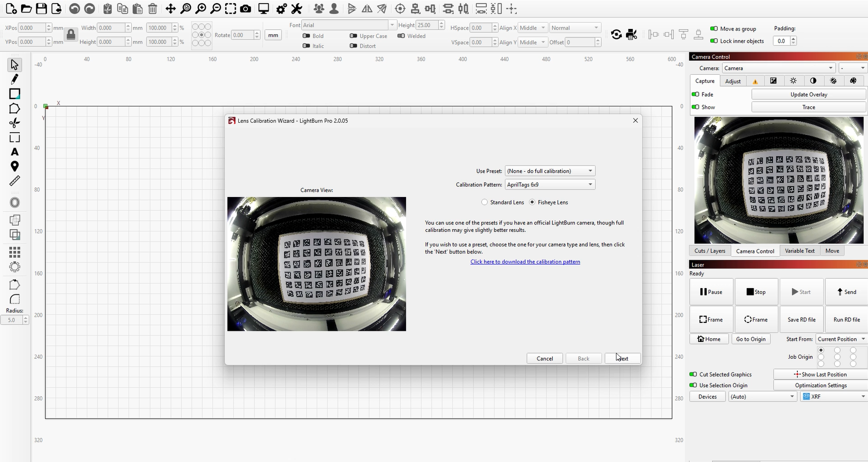Click the Undo arrow icon

pos(74,9)
